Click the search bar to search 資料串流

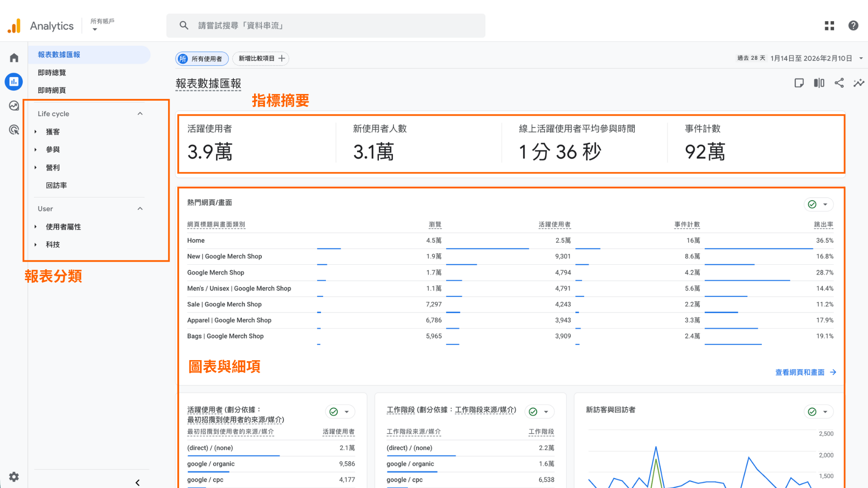tap(326, 25)
